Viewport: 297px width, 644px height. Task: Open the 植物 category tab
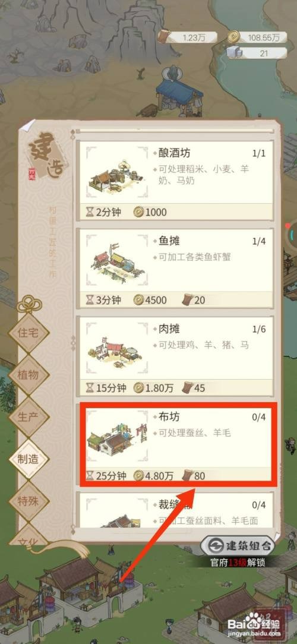coord(29,374)
